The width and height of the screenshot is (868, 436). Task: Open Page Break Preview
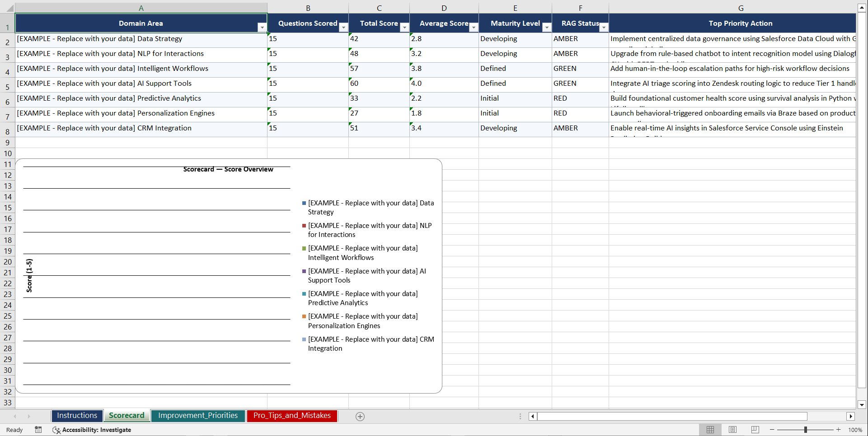[755, 430]
